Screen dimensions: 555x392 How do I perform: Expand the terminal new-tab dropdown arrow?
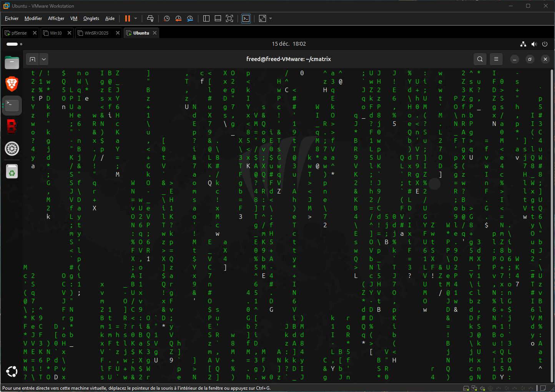point(44,59)
